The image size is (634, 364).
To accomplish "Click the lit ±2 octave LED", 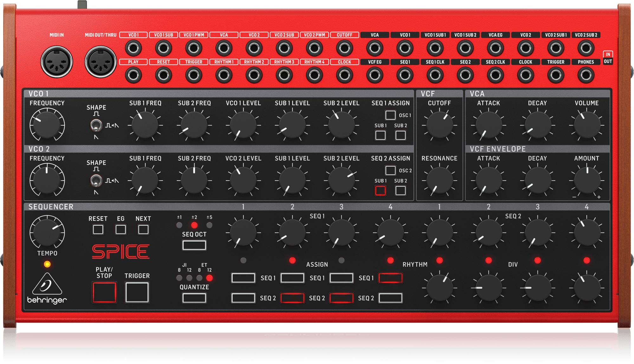I will pos(194,225).
